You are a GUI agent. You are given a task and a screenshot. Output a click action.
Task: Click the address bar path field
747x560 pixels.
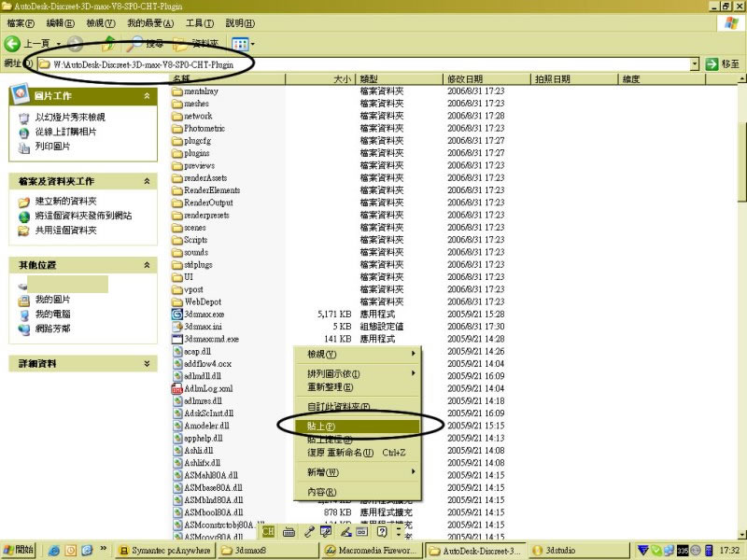tap(363, 63)
